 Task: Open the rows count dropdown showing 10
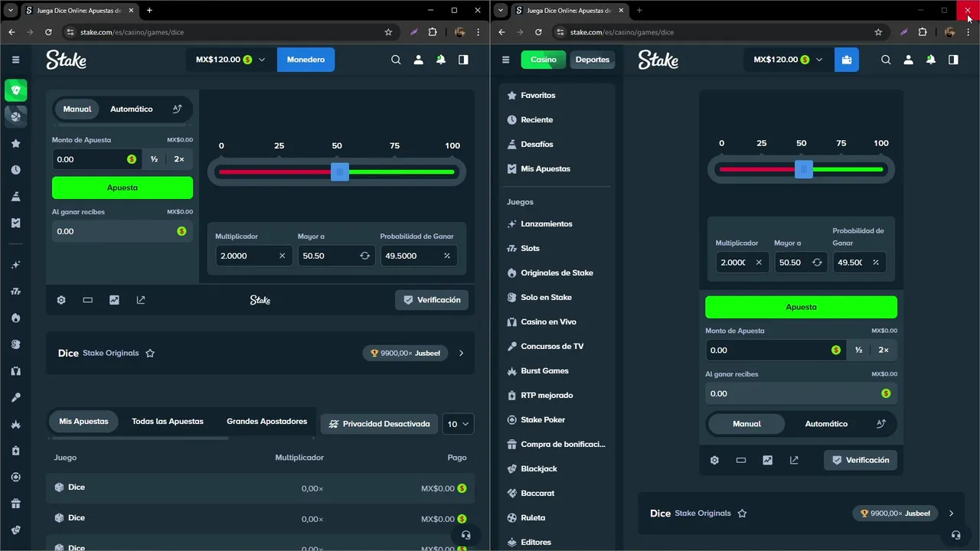459,424
